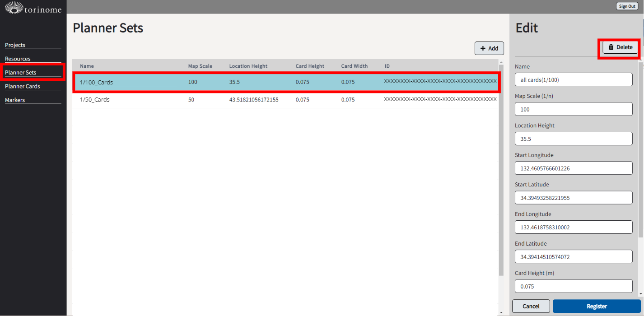Focus the Map Scale input field
The height and width of the screenshot is (316, 644).
[574, 109]
